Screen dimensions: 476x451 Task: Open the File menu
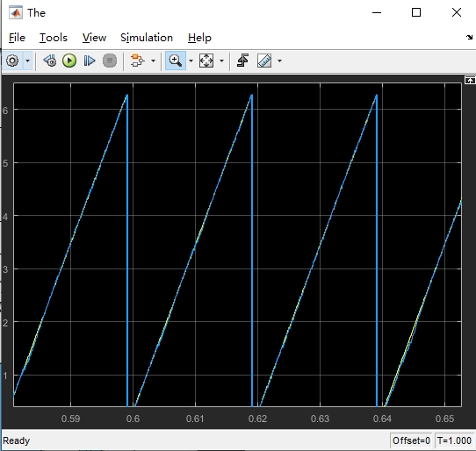17,38
